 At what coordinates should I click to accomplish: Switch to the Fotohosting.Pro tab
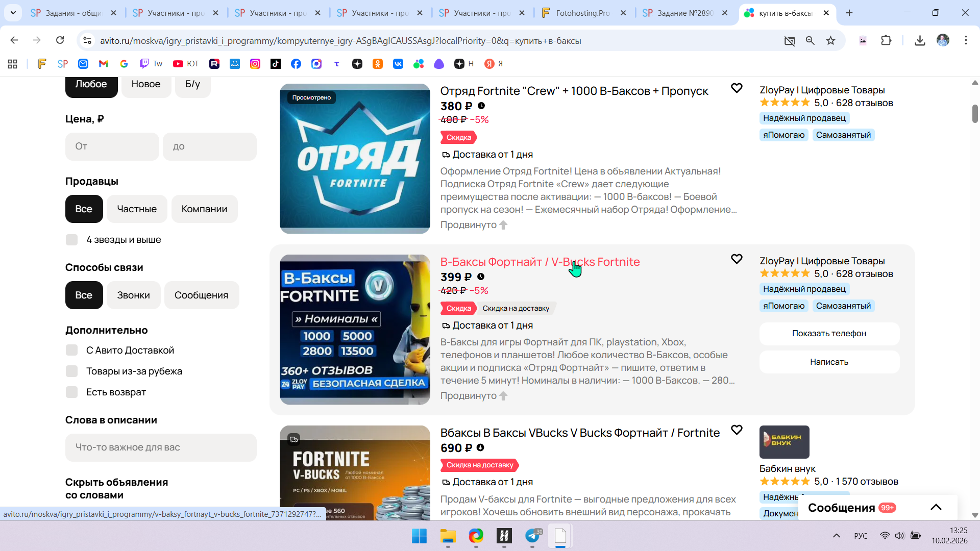point(582,13)
